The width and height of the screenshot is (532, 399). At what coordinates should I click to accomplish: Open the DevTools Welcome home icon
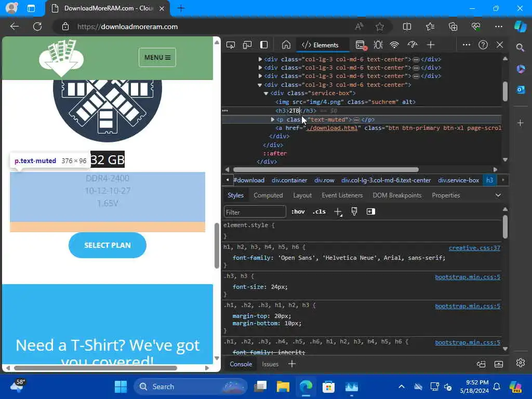[x=286, y=45]
